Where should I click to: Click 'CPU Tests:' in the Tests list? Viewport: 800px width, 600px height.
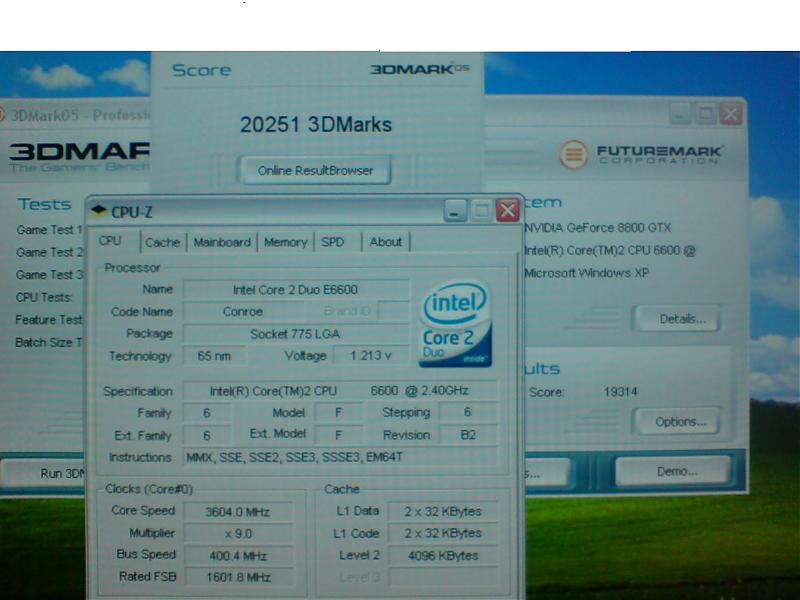click(44, 297)
